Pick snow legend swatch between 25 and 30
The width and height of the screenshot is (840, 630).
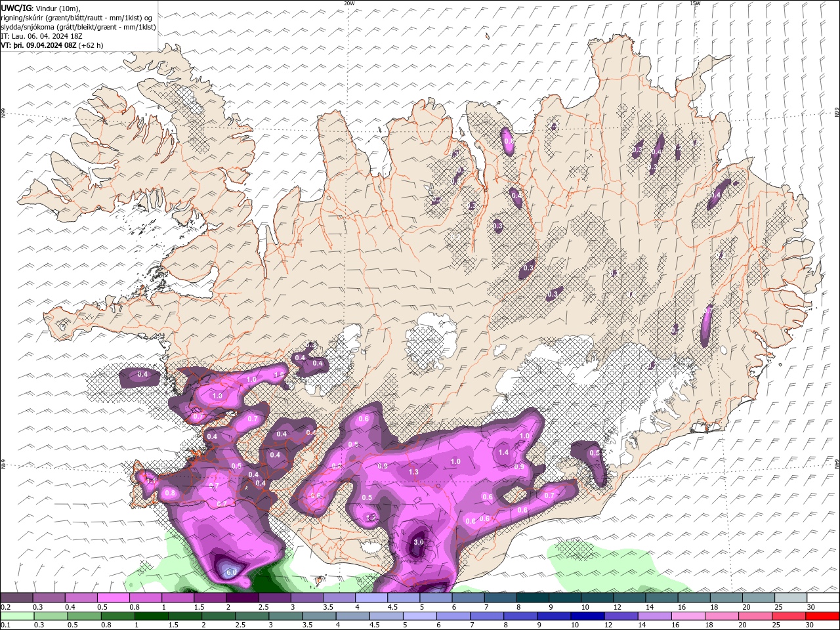click(791, 598)
